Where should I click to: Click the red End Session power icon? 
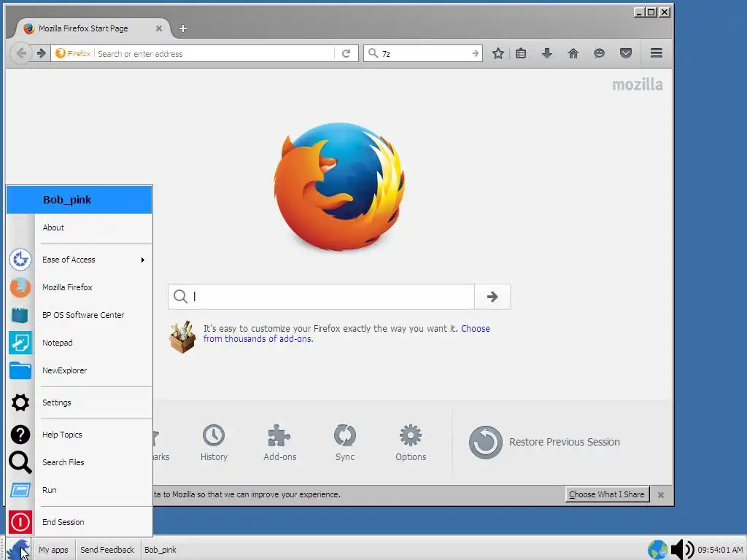pos(20,522)
